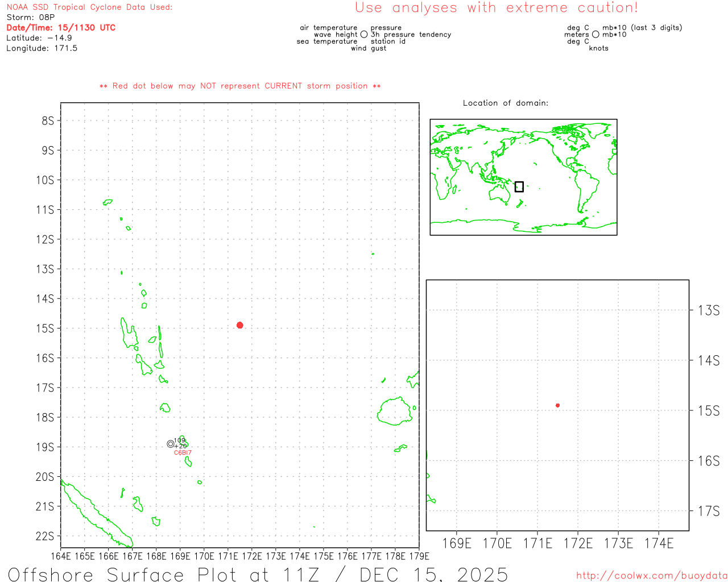
Task: Click the red dot position warning text
Action: [240, 86]
